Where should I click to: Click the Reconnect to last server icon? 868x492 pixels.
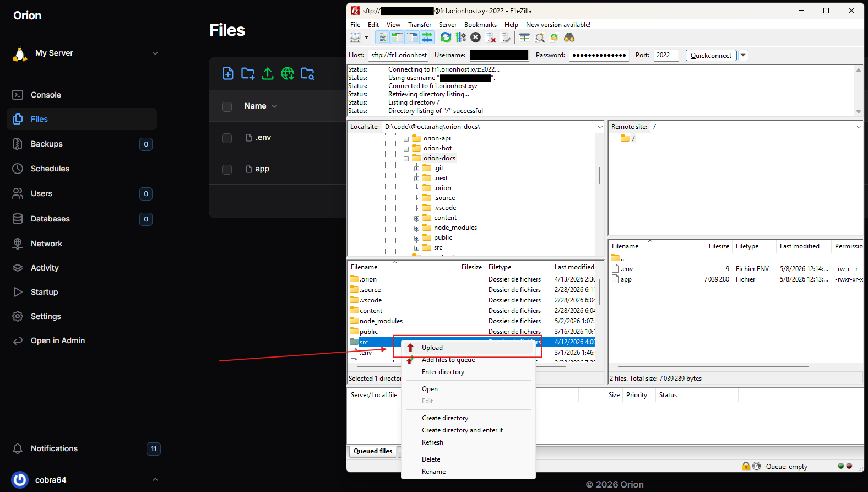(x=506, y=37)
